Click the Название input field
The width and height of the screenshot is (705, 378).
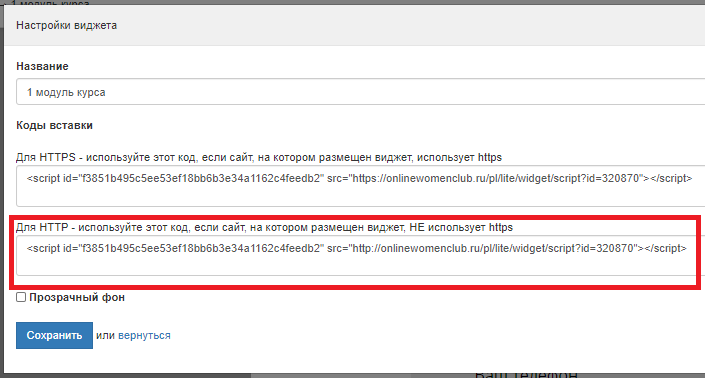coord(360,92)
